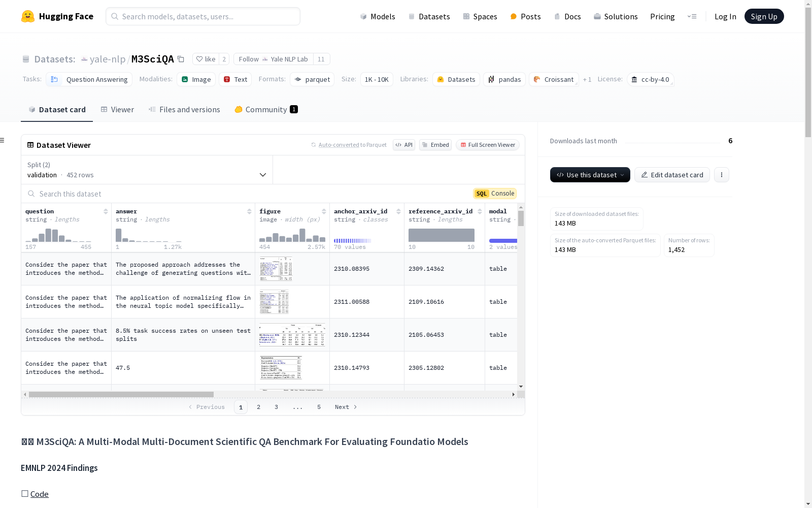Open the Community tab
This screenshot has width=812, height=508.
[x=266, y=109]
